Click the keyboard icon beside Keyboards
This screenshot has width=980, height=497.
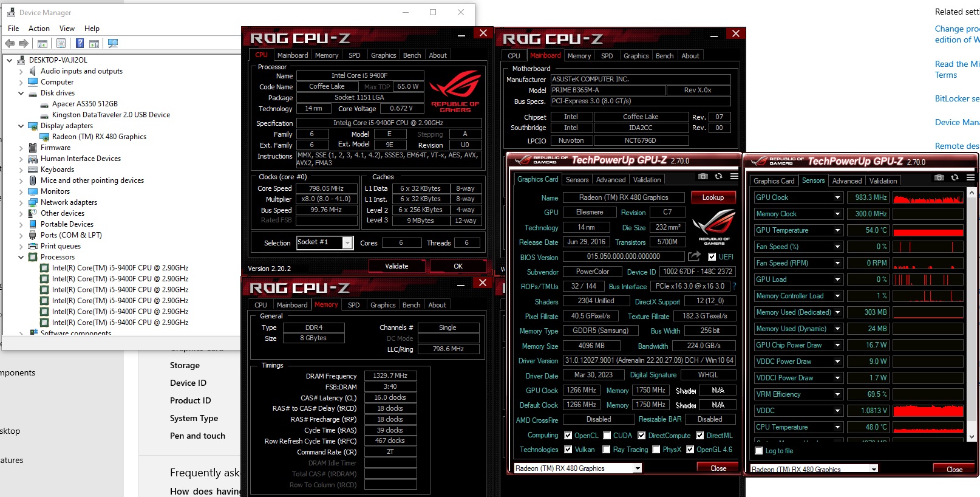33,170
